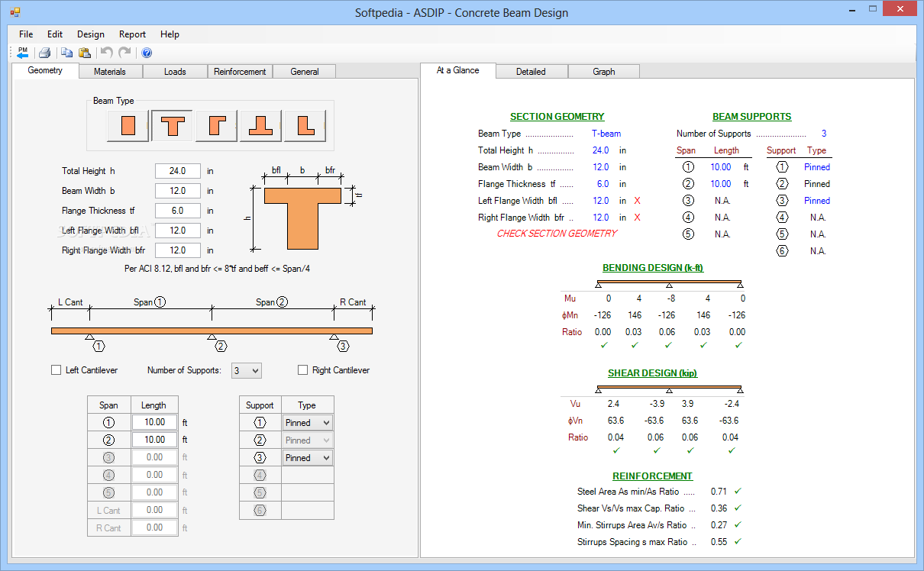The image size is (924, 571).
Task: Click the Flange Thickness tf input field
Action: pyautogui.click(x=178, y=211)
